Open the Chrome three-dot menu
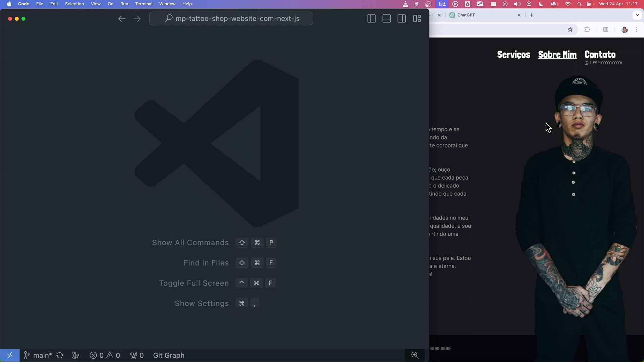The height and width of the screenshot is (362, 644). 637,29
